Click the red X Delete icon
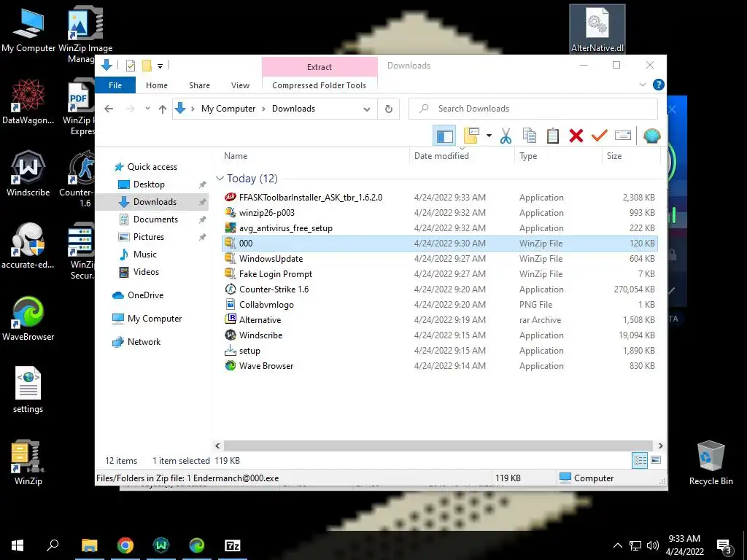Screen dimensions: 747x560 tap(576, 136)
